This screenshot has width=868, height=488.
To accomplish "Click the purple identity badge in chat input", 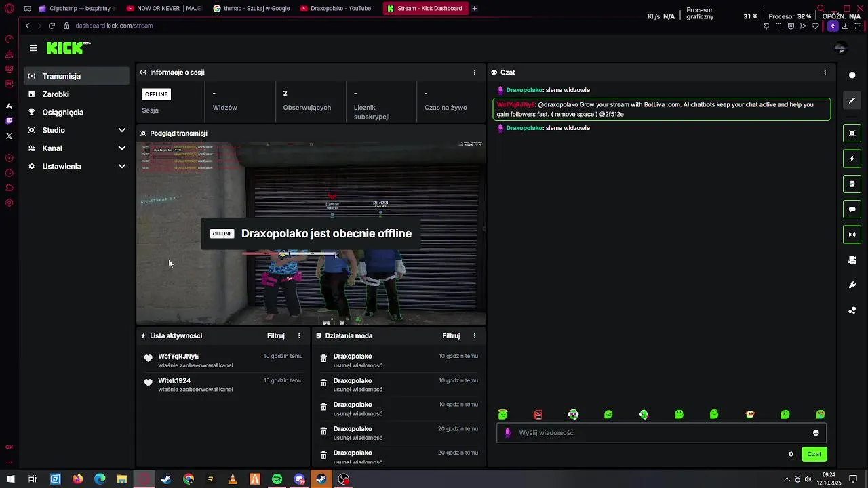I will point(507,433).
